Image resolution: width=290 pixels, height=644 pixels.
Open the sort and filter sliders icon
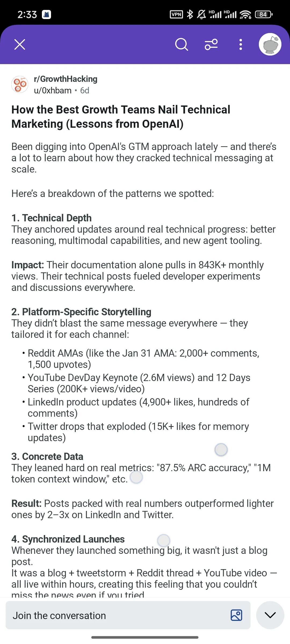click(x=211, y=45)
